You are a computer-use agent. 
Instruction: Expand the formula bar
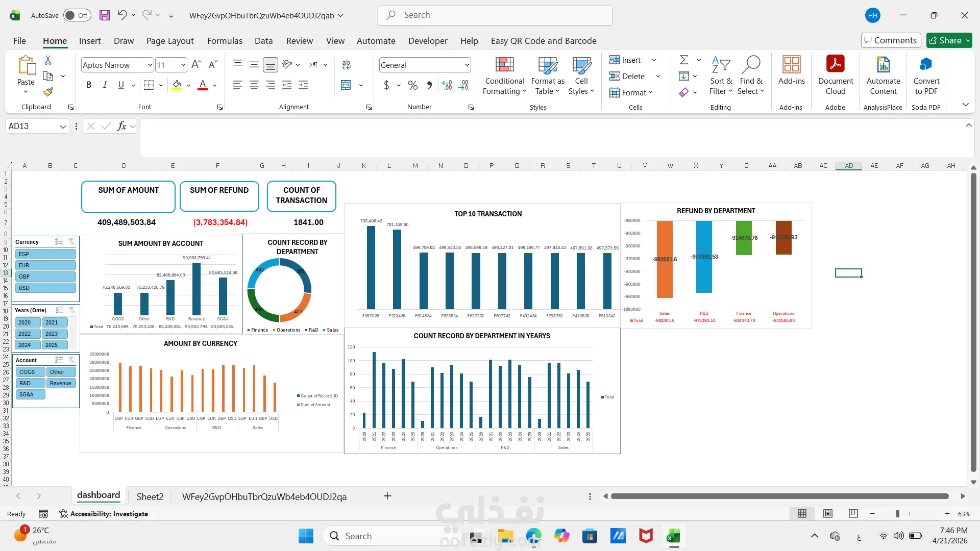click(x=968, y=126)
